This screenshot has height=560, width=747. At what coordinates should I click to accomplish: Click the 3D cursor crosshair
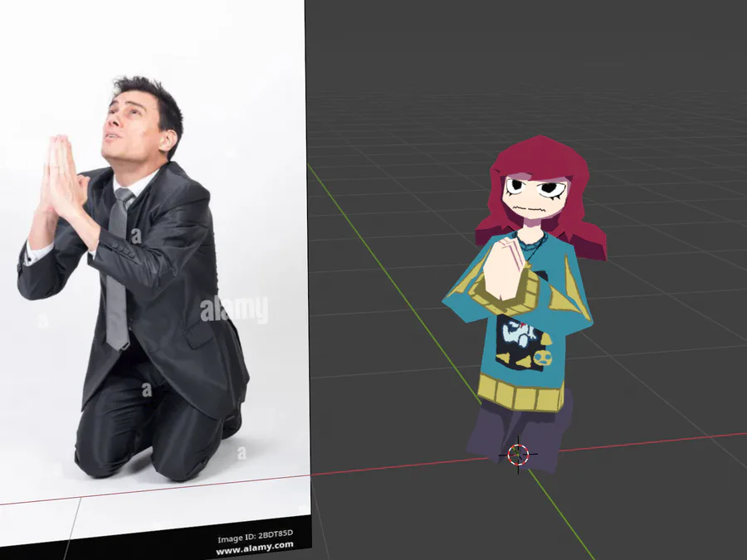coord(518,455)
